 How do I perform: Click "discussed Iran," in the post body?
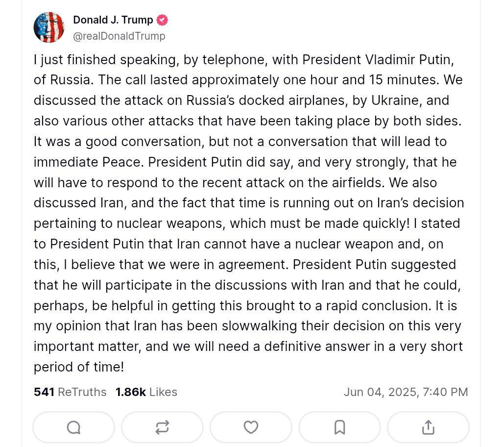80,203
